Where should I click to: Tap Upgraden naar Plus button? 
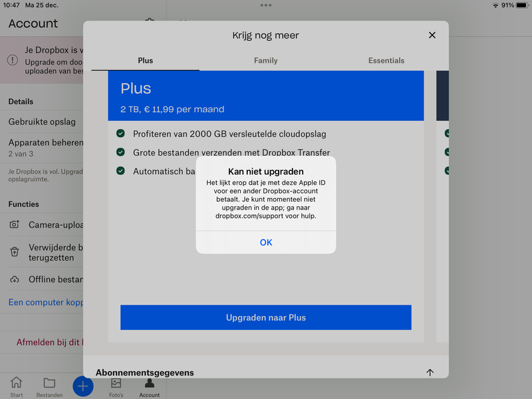coord(265,317)
